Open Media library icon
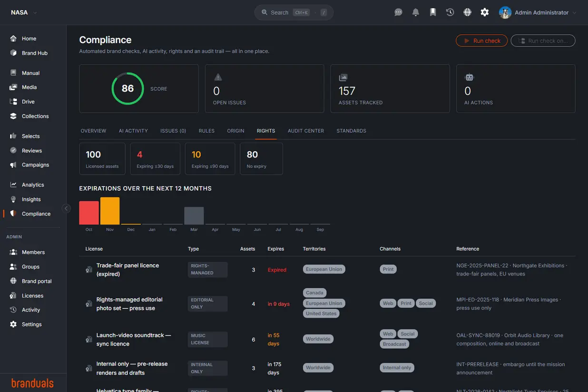Screen dimensions: 588x392 (13, 87)
